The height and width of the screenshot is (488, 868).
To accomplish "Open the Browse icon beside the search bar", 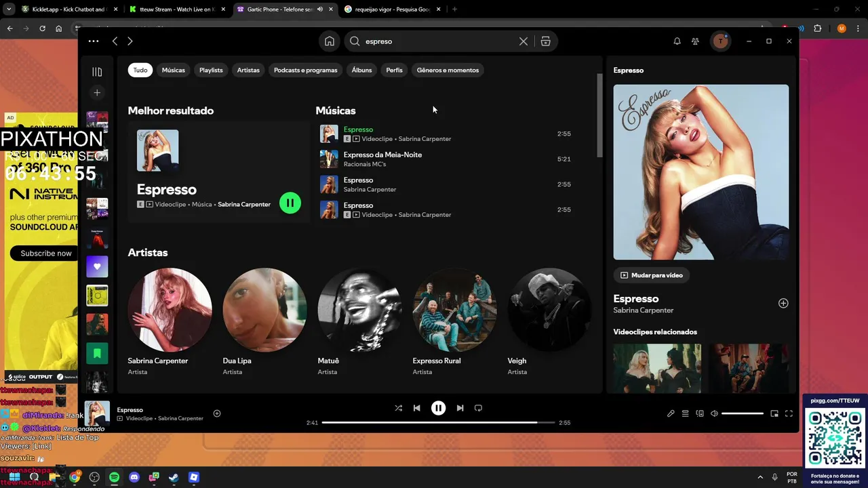I will click(x=546, y=41).
